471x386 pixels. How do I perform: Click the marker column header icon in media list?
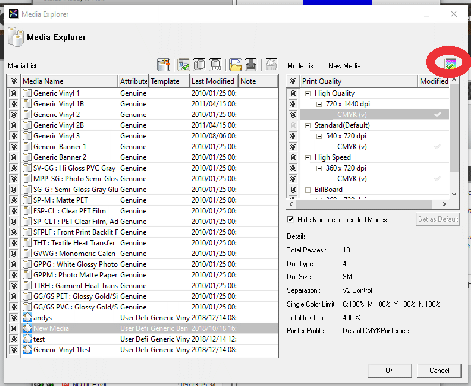(x=14, y=81)
